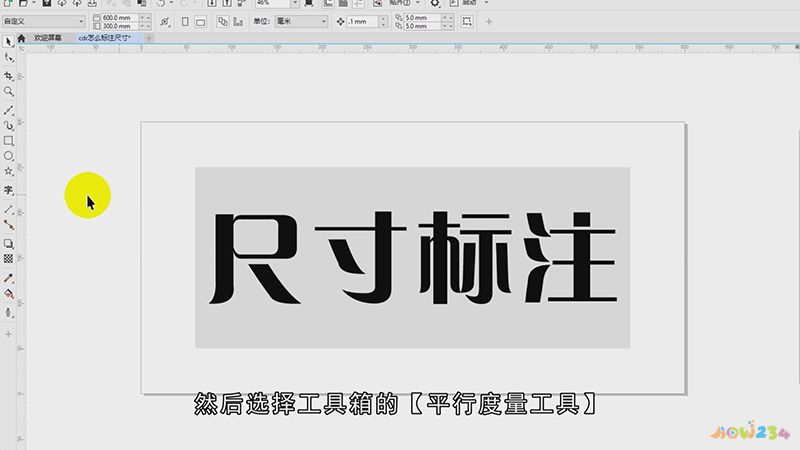The image size is (800, 450).
Task: Click the lower duplicate distance 5.0 mm field
Action: pos(422,26)
